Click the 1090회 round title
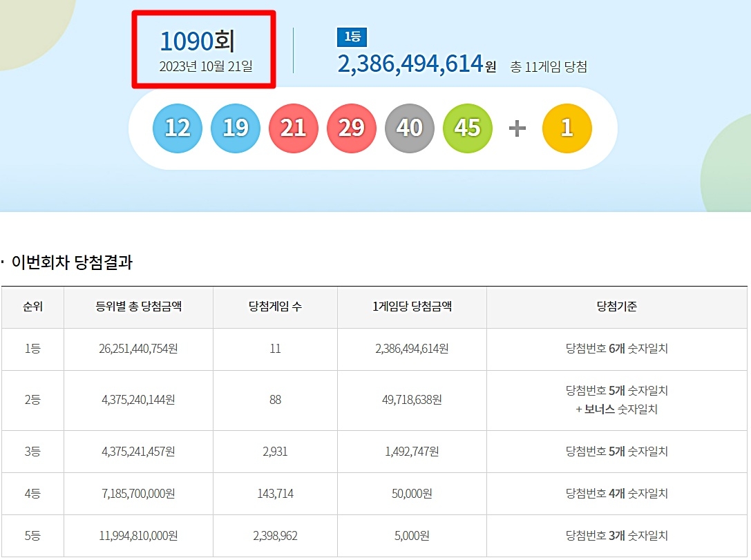The image size is (751, 560). (x=198, y=42)
